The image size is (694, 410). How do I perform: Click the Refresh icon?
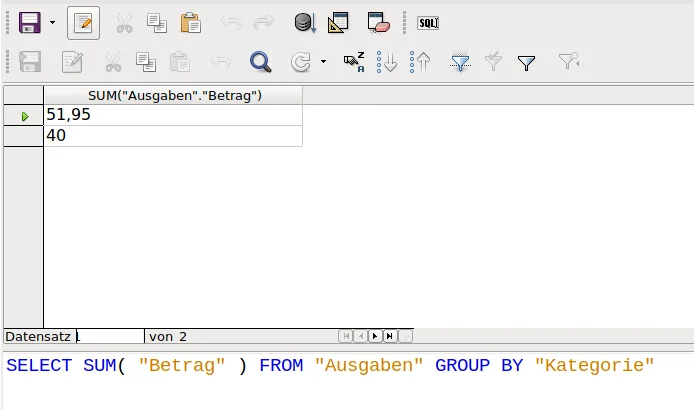[x=301, y=62]
